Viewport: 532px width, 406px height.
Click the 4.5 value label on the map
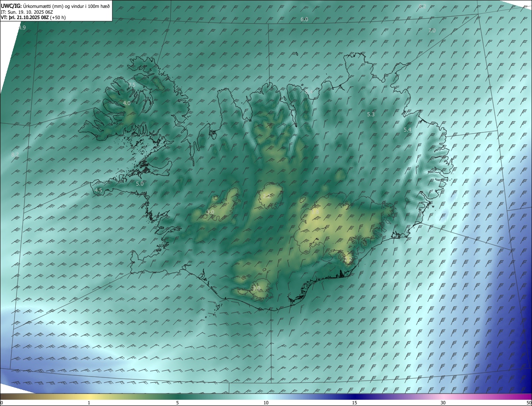[99, 190]
